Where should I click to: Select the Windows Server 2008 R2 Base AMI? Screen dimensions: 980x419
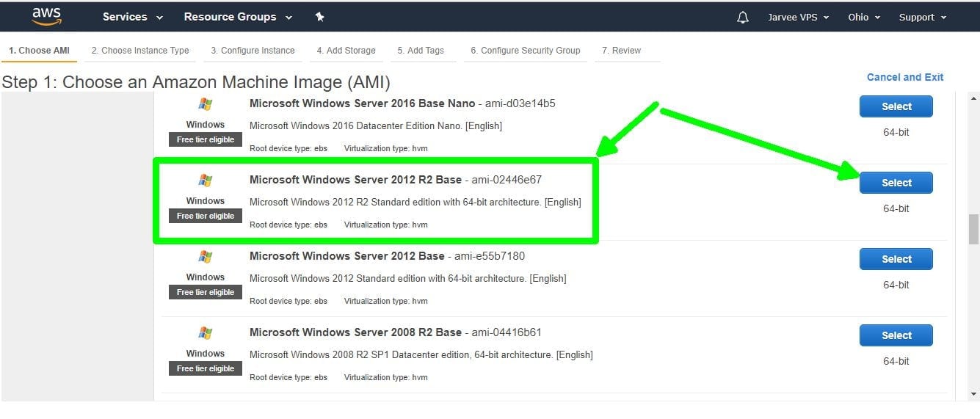(896, 335)
